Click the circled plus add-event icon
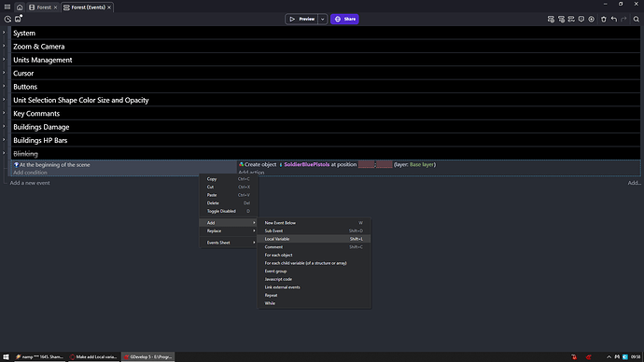Screen dimensions: 644x362 point(592,19)
